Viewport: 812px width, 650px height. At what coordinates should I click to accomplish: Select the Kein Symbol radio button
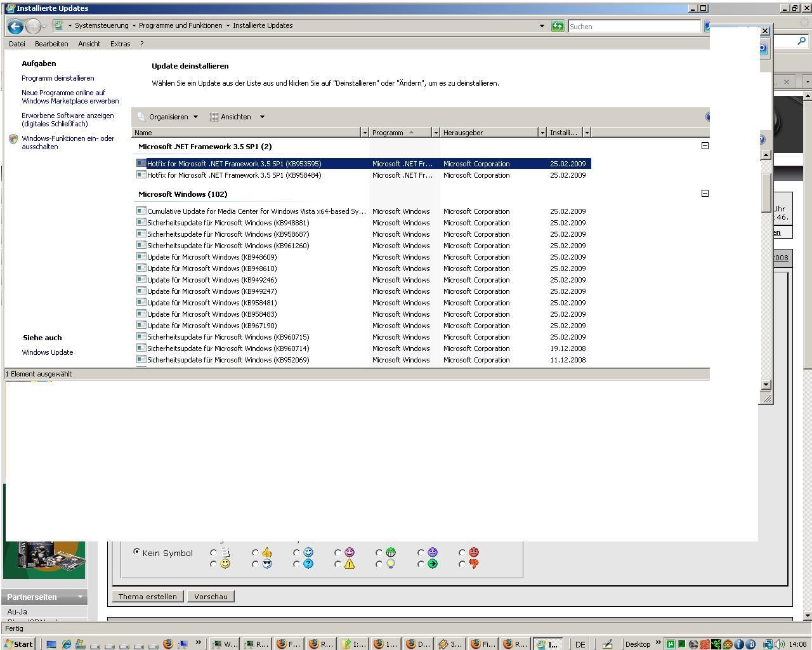pyautogui.click(x=136, y=552)
